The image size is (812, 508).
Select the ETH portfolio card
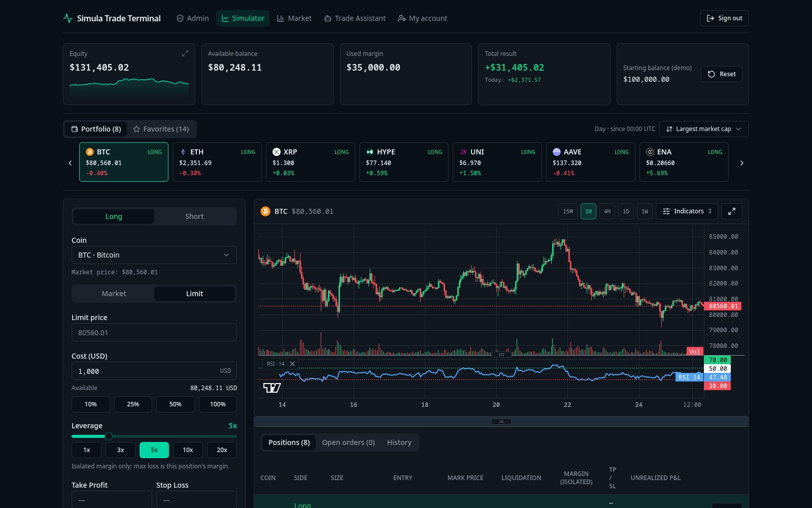pos(217,162)
